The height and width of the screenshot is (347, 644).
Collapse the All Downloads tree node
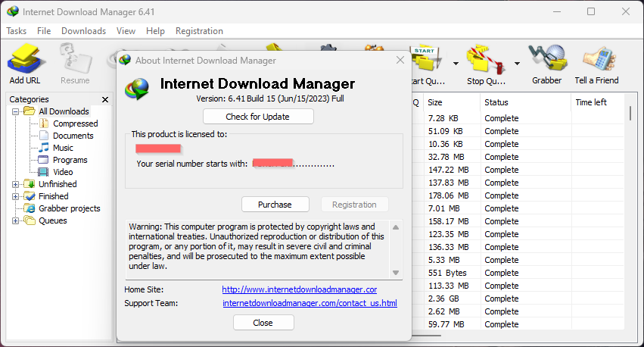[x=16, y=111]
